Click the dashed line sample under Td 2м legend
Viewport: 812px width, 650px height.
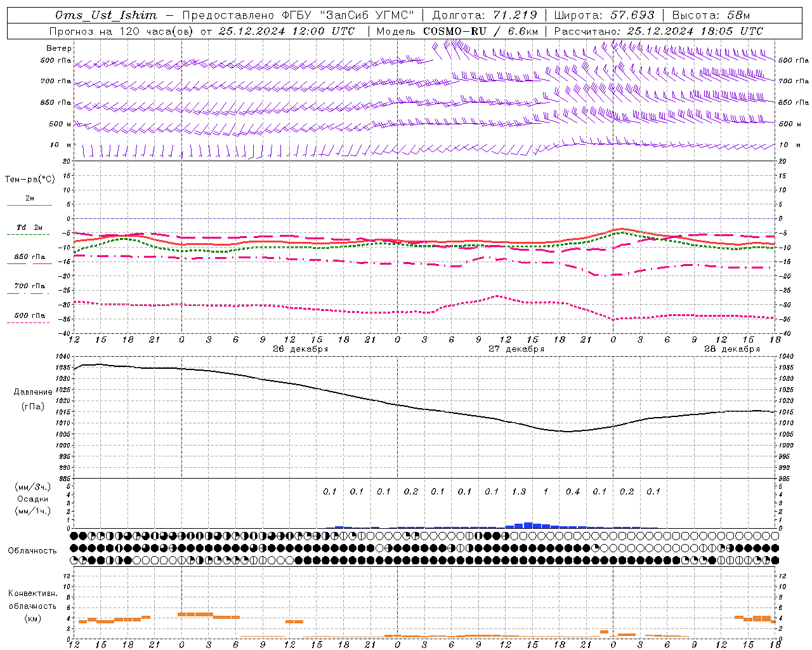(29, 235)
